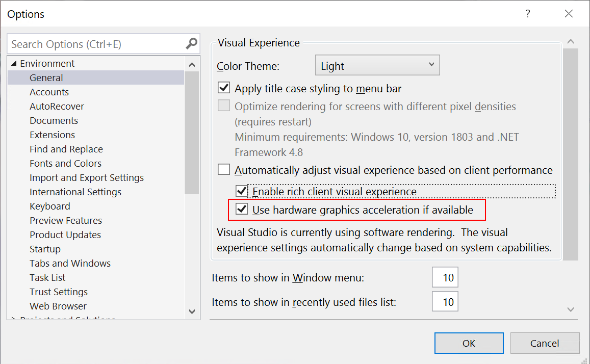Toggle Enable rich client visual experience
The image size is (590, 364).
241,191
